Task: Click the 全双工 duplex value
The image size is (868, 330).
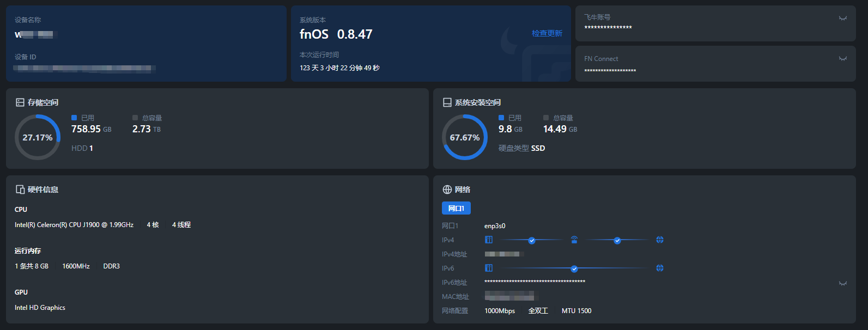Action: [x=538, y=311]
